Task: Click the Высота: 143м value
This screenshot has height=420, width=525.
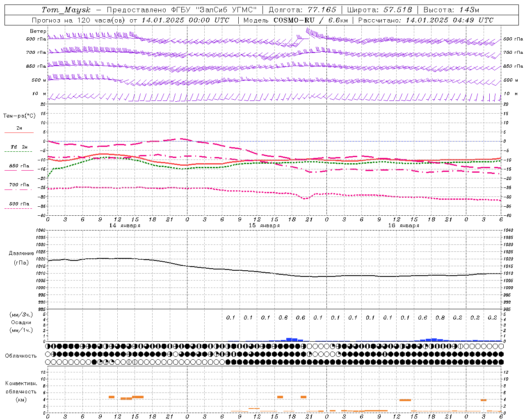Action: (451, 10)
